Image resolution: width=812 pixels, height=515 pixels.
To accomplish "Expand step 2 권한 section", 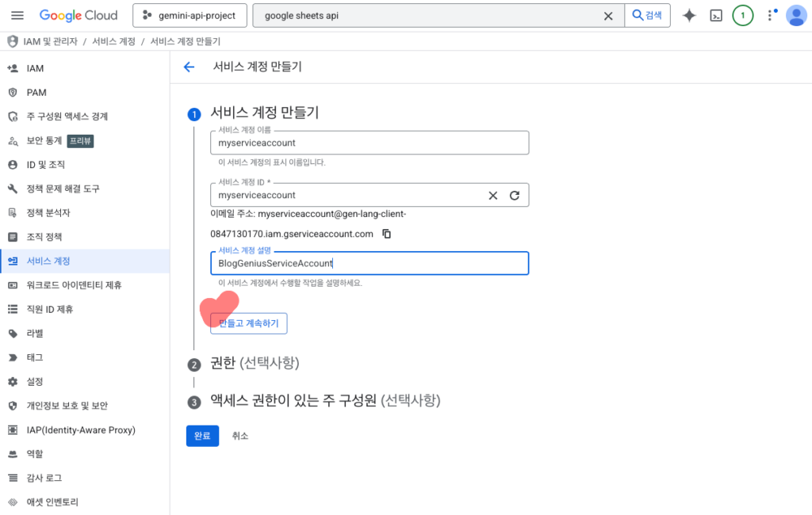I will (255, 364).
